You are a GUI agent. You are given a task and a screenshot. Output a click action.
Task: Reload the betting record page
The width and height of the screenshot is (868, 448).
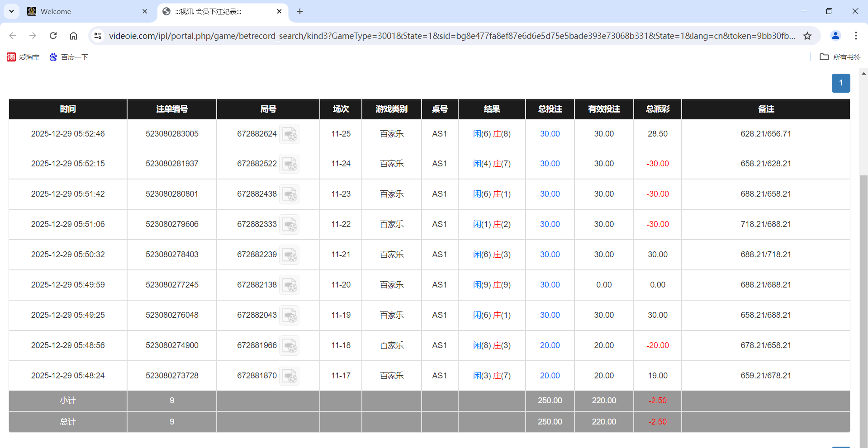(x=53, y=36)
